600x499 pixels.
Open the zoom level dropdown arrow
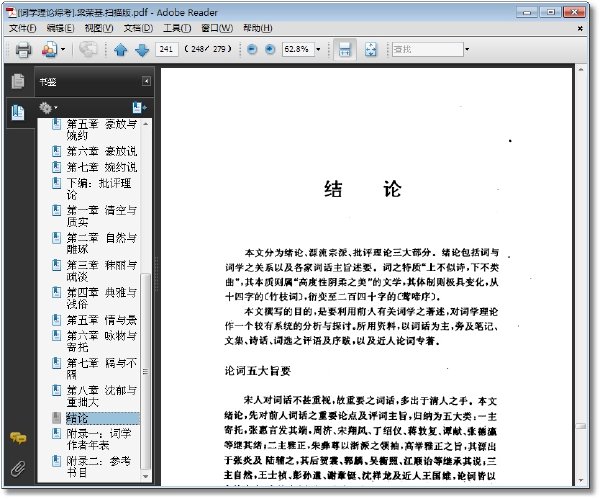pos(318,49)
